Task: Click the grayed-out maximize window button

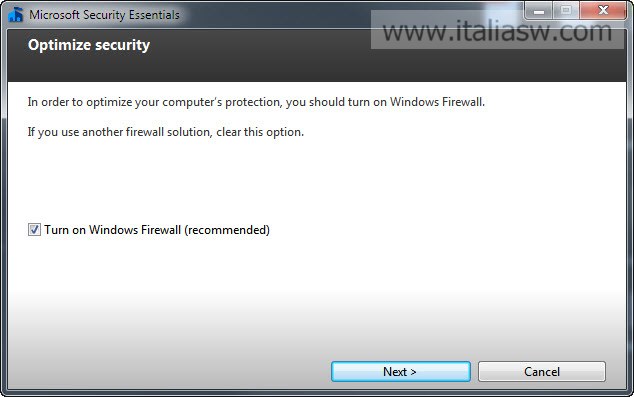Action: pos(566,11)
